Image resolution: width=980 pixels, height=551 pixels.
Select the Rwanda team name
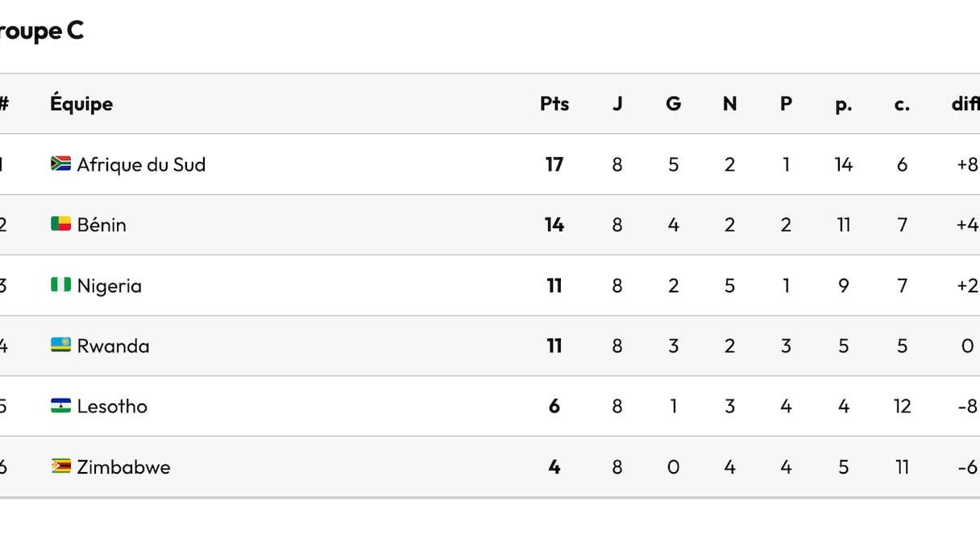(x=113, y=346)
